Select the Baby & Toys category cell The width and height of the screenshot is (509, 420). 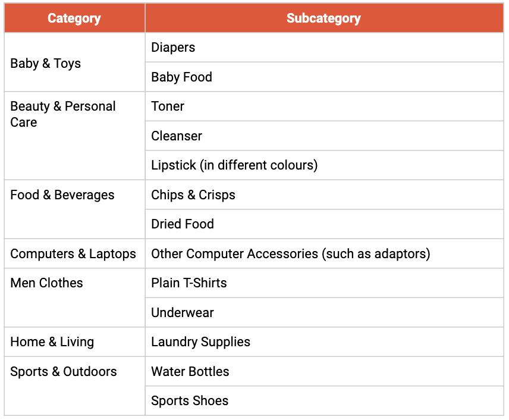pyautogui.click(x=46, y=64)
